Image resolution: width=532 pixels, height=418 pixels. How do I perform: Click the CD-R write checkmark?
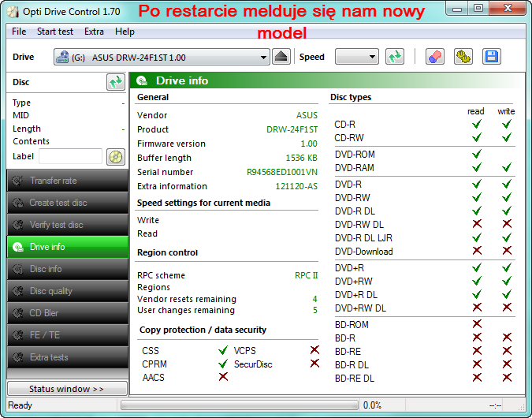(x=507, y=124)
